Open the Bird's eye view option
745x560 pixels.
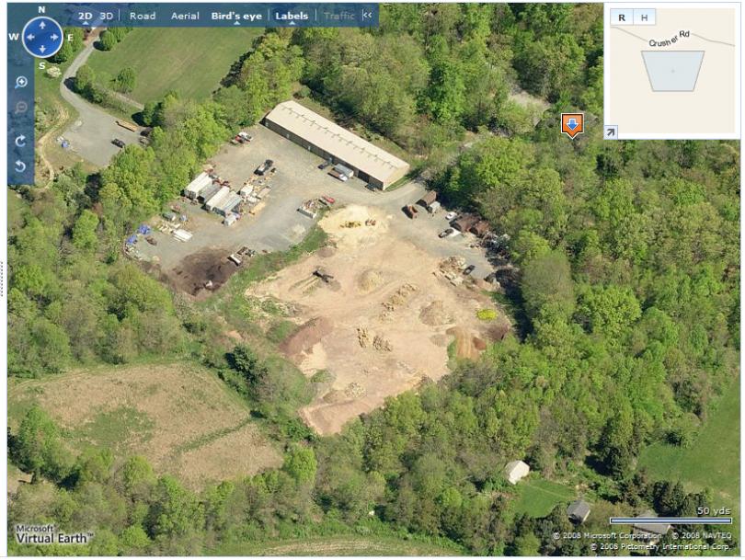[x=236, y=16]
